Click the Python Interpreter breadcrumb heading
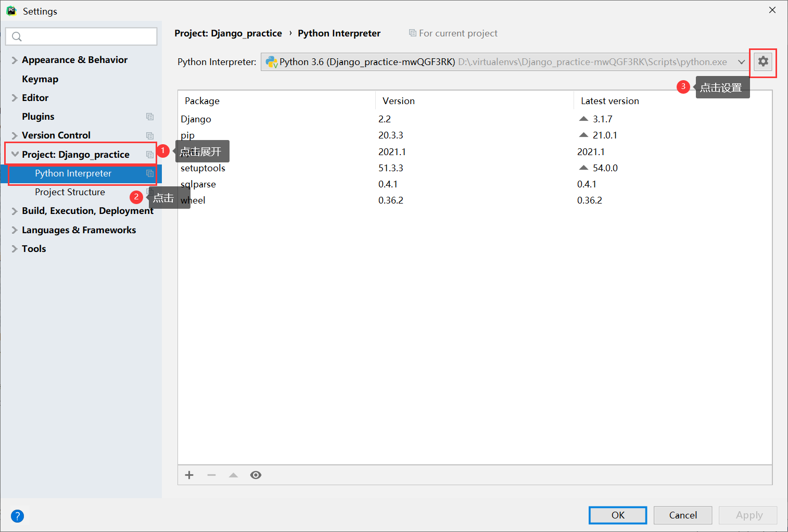Viewport: 788px width, 532px height. pyautogui.click(x=339, y=33)
